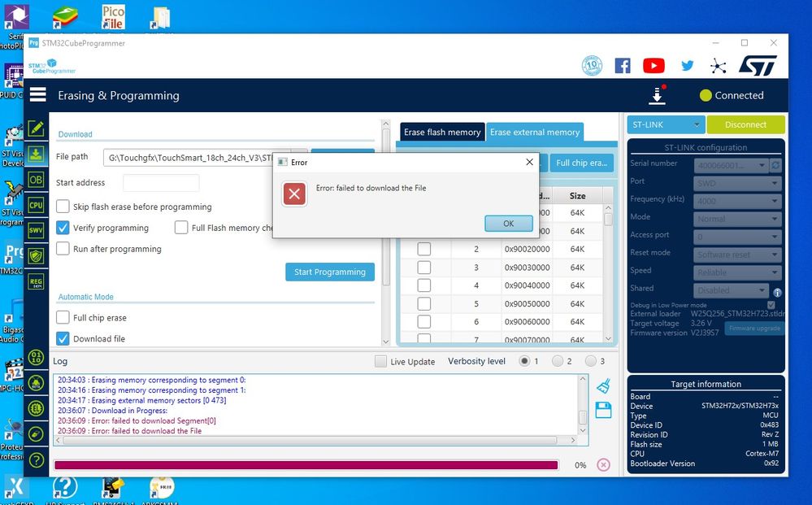Open the security shield sidebar icon
Viewport: 812px width, 505px height.
pyautogui.click(x=36, y=255)
